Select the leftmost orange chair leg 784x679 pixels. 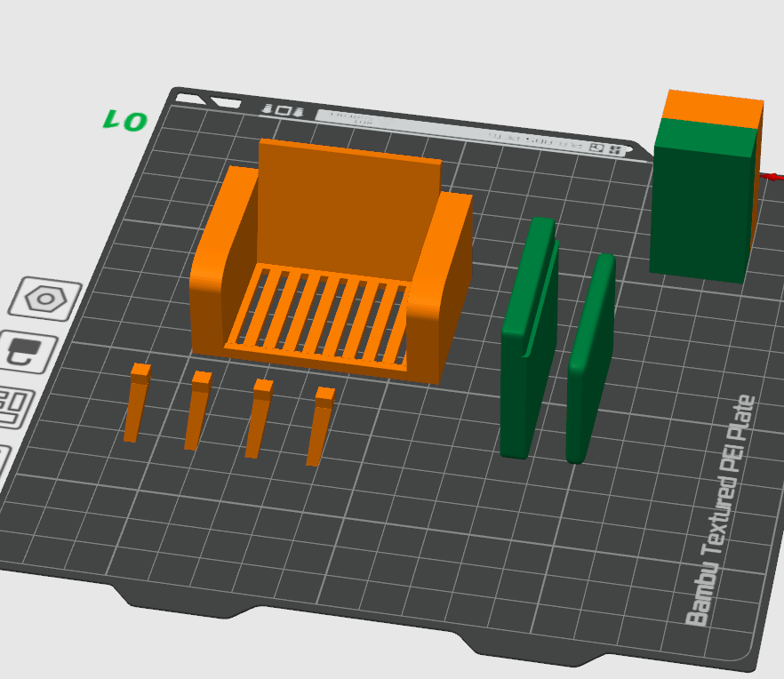[x=137, y=403]
